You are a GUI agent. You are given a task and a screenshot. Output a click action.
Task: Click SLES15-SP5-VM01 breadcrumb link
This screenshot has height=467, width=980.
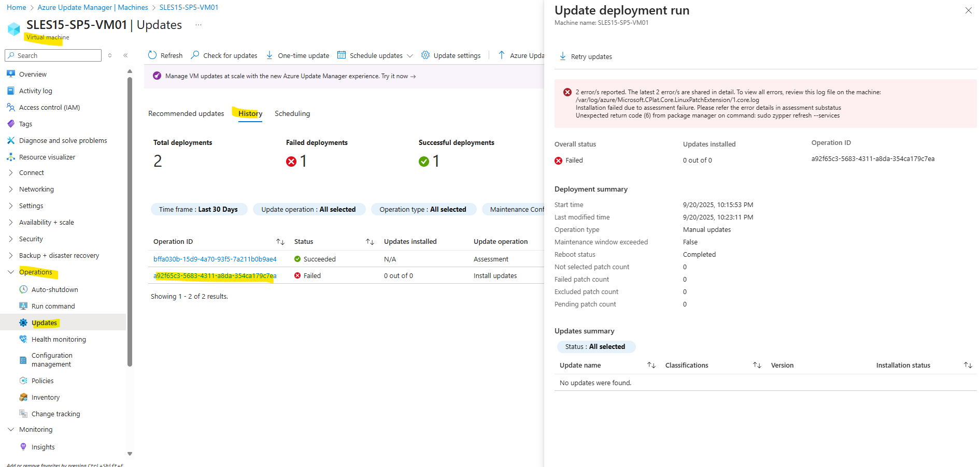click(189, 7)
